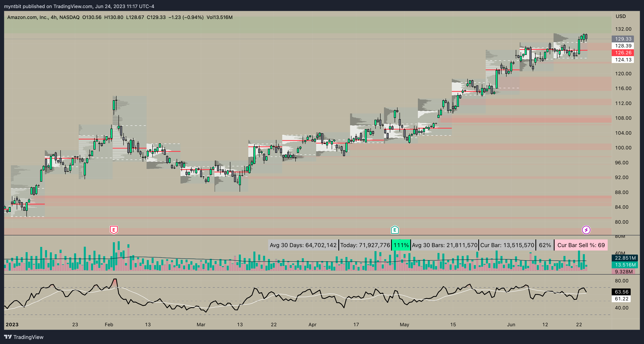Click the Cur Bar: 13,515,570 cell
The image size is (644, 344).
point(507,245)
